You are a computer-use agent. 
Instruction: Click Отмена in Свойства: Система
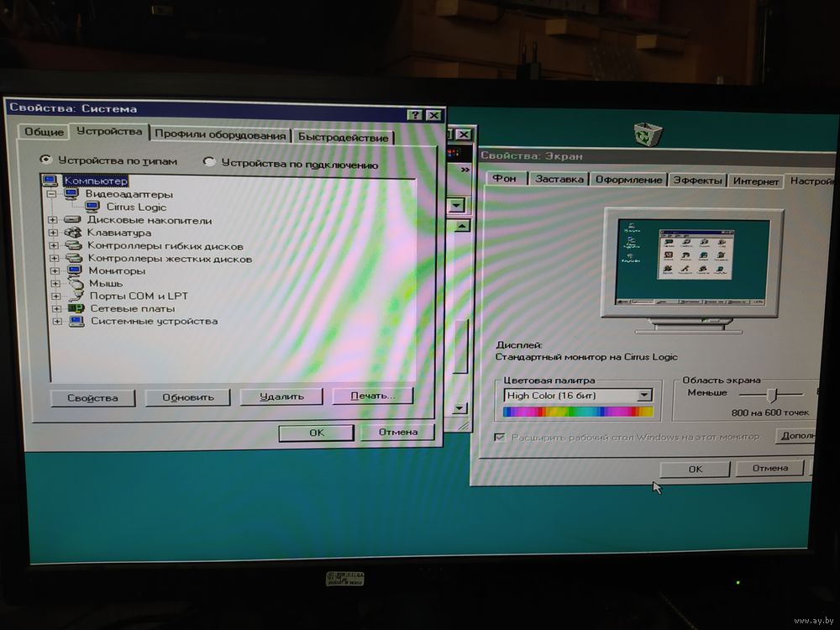397,432
